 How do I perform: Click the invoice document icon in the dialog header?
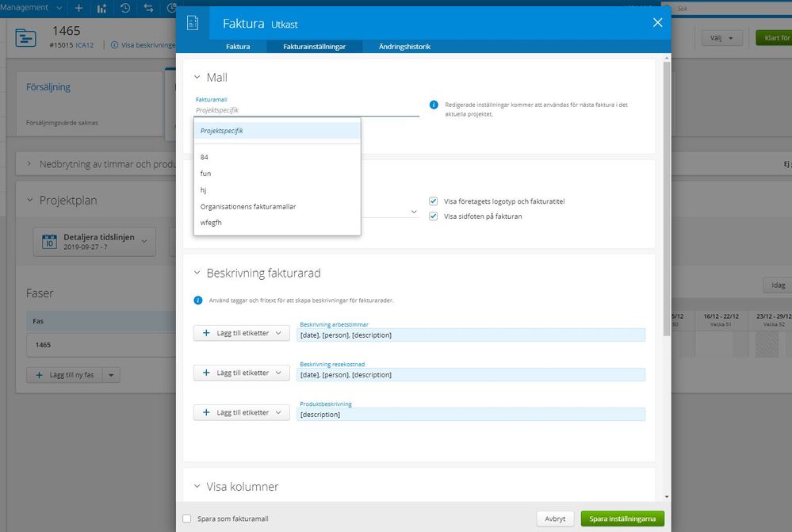click(x=193, y=23)
